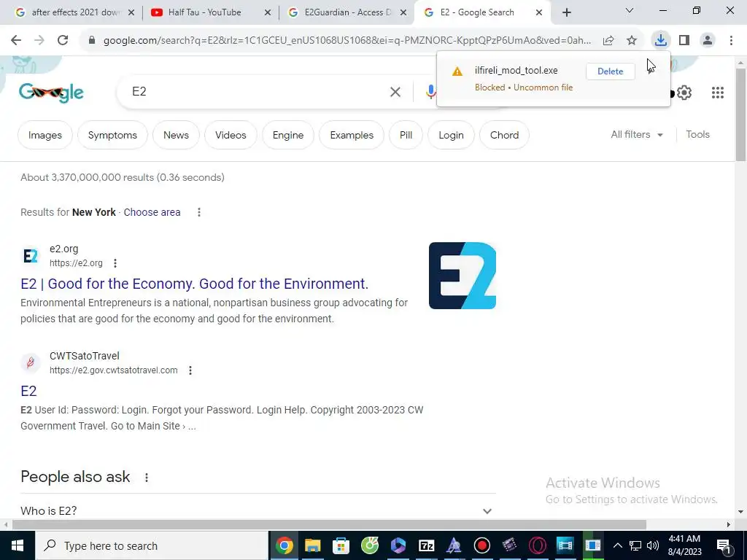Bookmark this page with the star
747x560 pixels.
pyautogui.click(x=632, y=41)
